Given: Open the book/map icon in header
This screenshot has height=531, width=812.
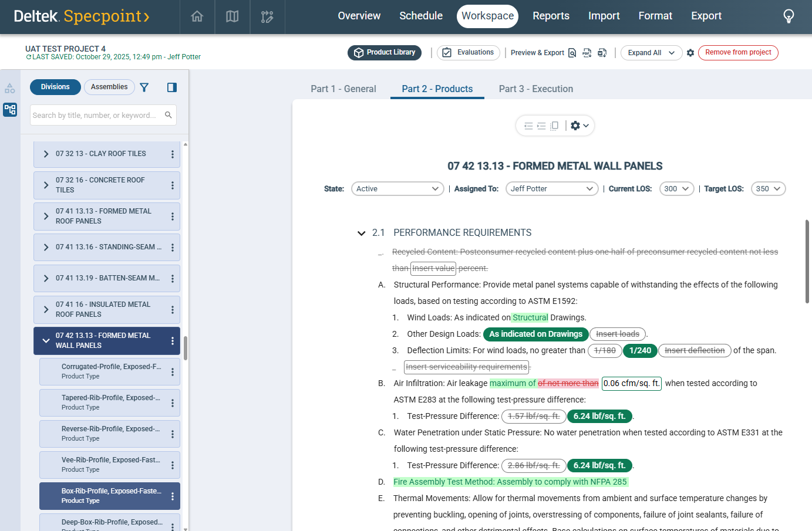Looking at the screenshot, I should tap(233, 16).
